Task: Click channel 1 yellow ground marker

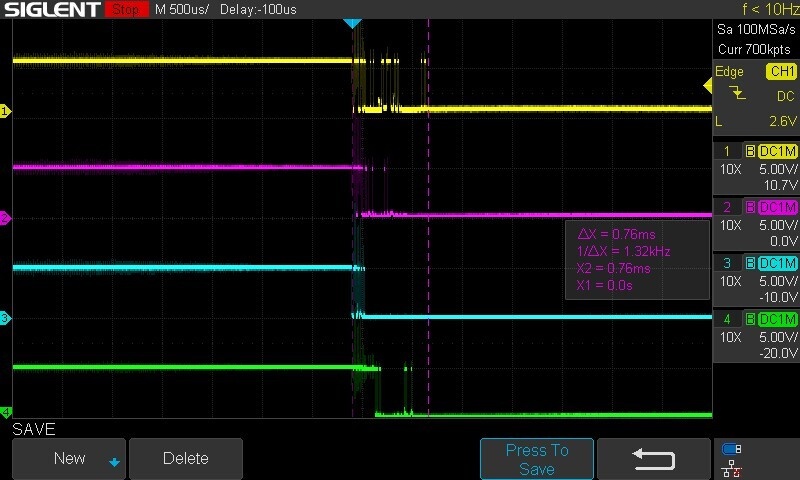Action: (5, 111)
